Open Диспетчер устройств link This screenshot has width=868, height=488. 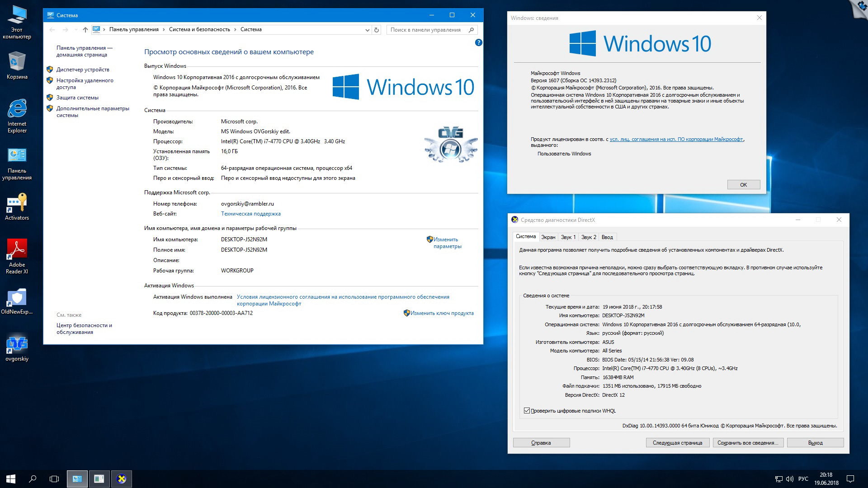point(83,70)
